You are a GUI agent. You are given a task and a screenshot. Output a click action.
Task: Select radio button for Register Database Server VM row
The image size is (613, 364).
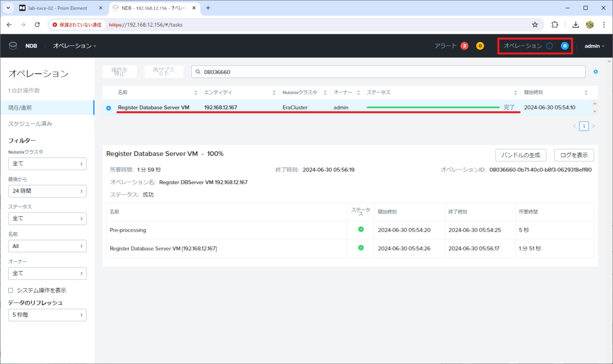108,108
